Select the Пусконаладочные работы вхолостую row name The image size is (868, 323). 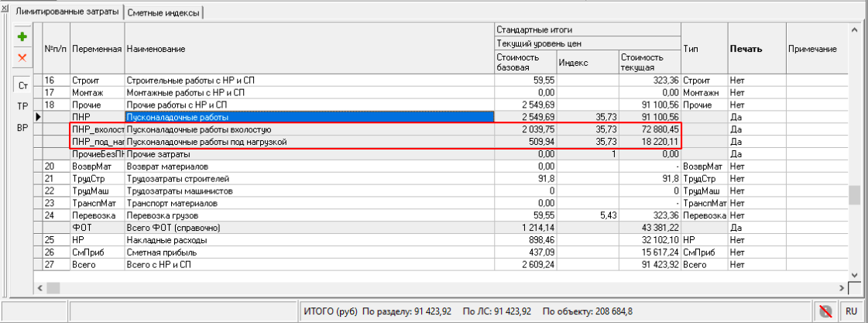pos(197,129)
